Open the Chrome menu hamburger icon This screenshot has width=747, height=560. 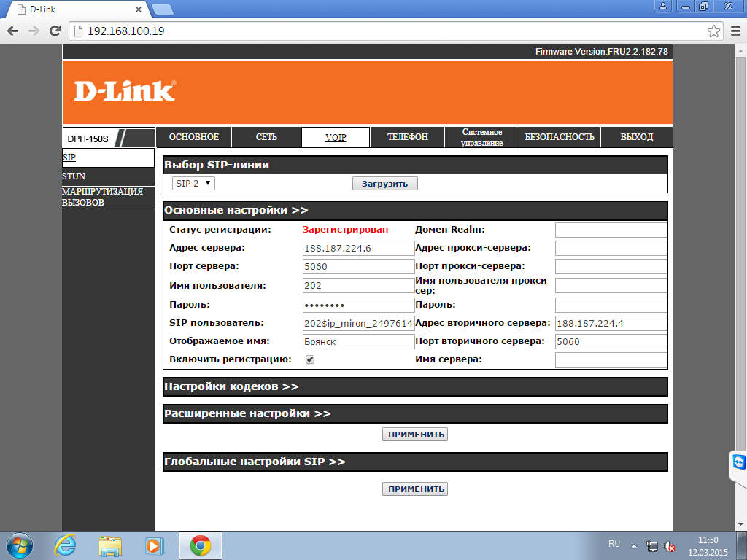(735, 31)
